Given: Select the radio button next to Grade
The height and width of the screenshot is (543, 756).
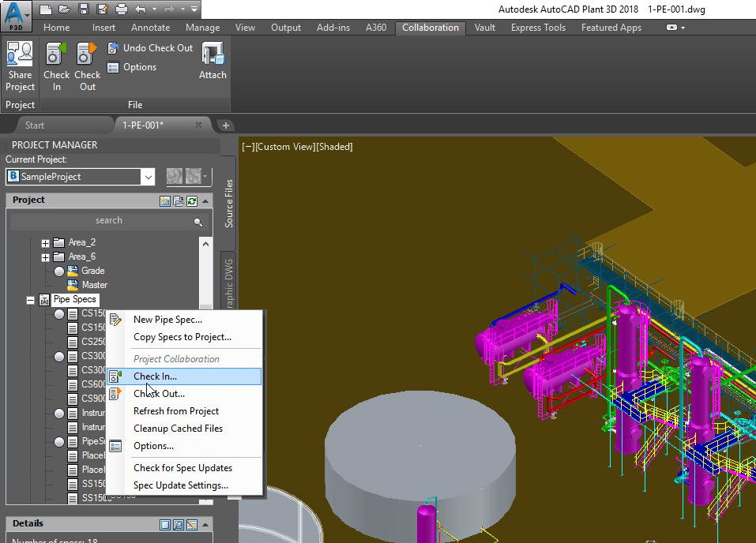Looking at the screenshot, I should click(61, 271).
